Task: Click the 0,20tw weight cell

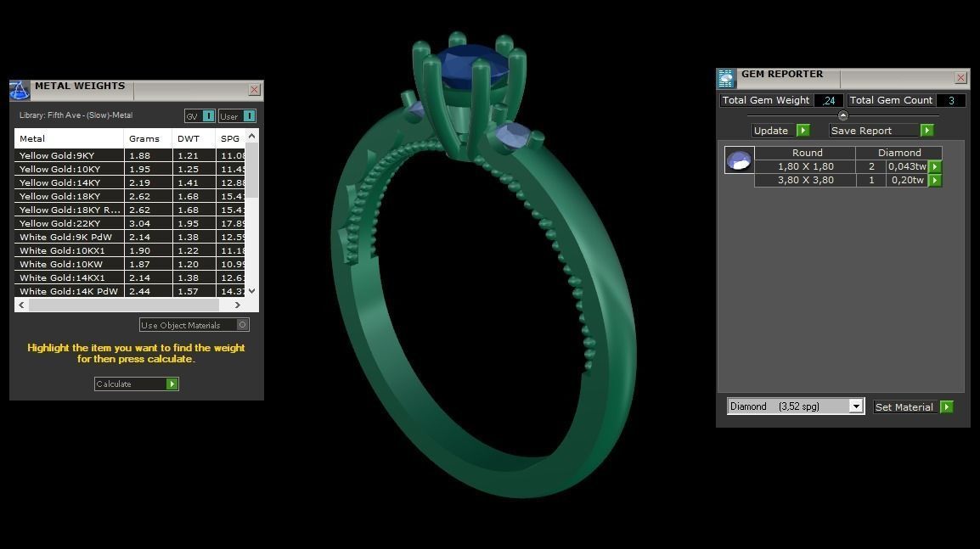Action: tap(907, 181)
